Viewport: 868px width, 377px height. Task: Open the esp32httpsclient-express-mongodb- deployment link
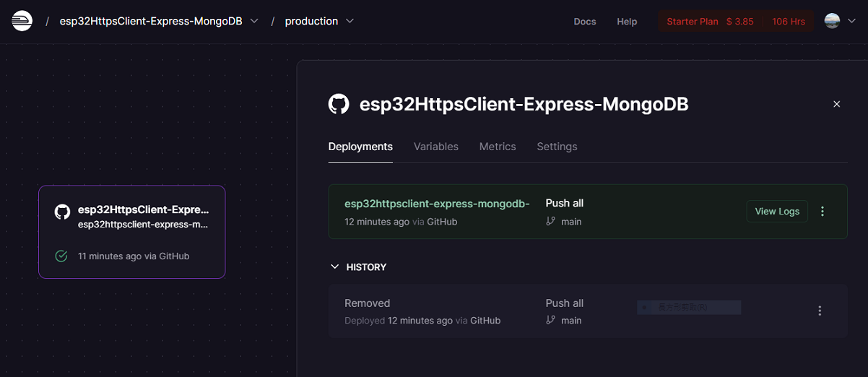(x=438, y=204)
